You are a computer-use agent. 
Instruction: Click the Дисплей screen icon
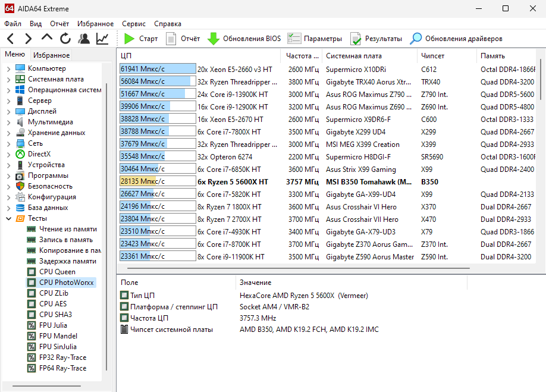(20, 111)
